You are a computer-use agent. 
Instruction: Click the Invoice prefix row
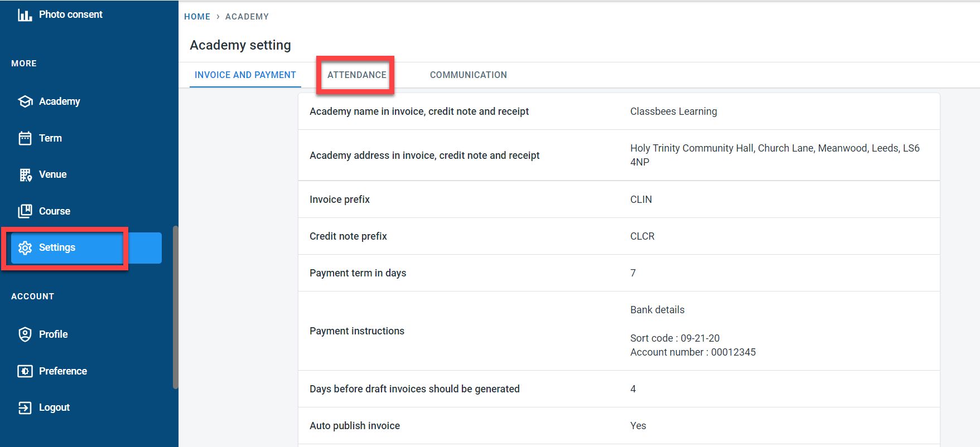[x=619, y=200]
